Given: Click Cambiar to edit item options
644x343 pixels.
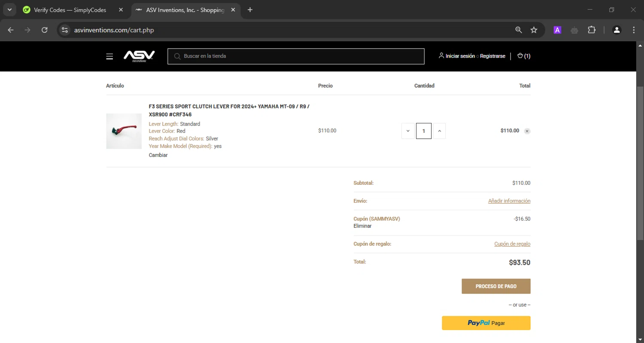Looking at the screenshot, I should click(158, 155).
